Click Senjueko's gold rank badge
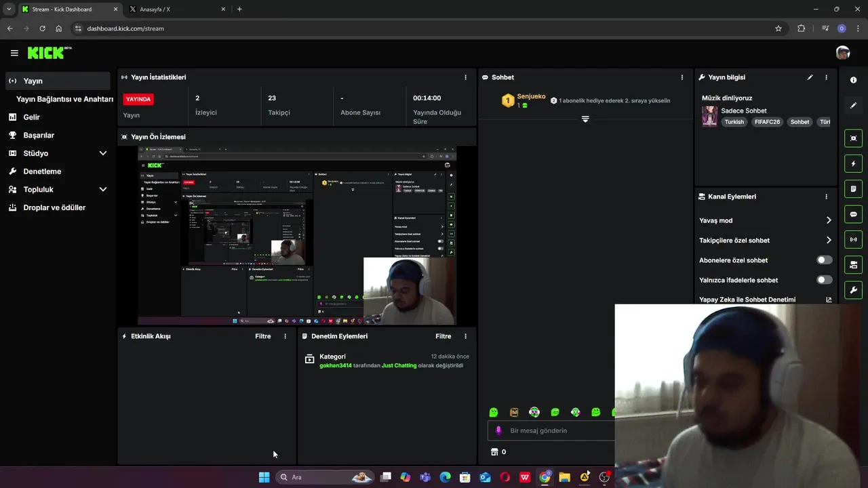The image size is (868, 488). 508,101
